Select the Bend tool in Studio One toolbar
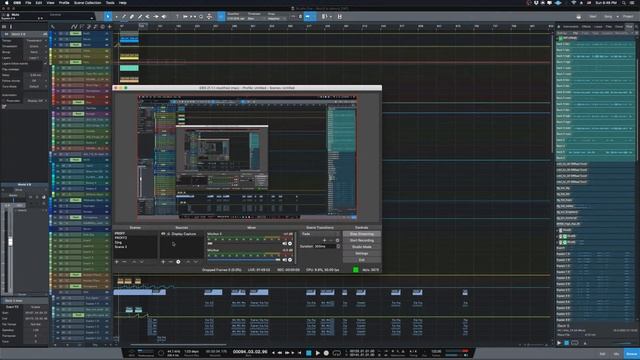Screen dimensions: 640x360 pos(156,17)
